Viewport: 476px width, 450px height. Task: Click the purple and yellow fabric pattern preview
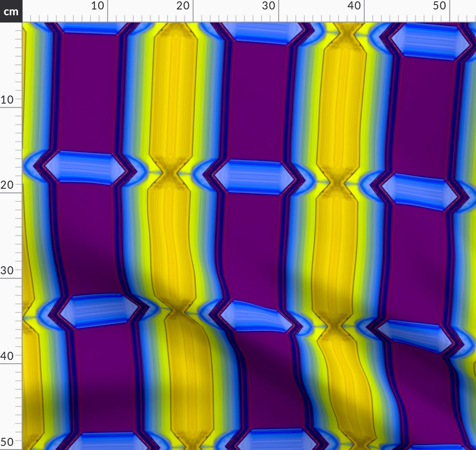[249, 236]
